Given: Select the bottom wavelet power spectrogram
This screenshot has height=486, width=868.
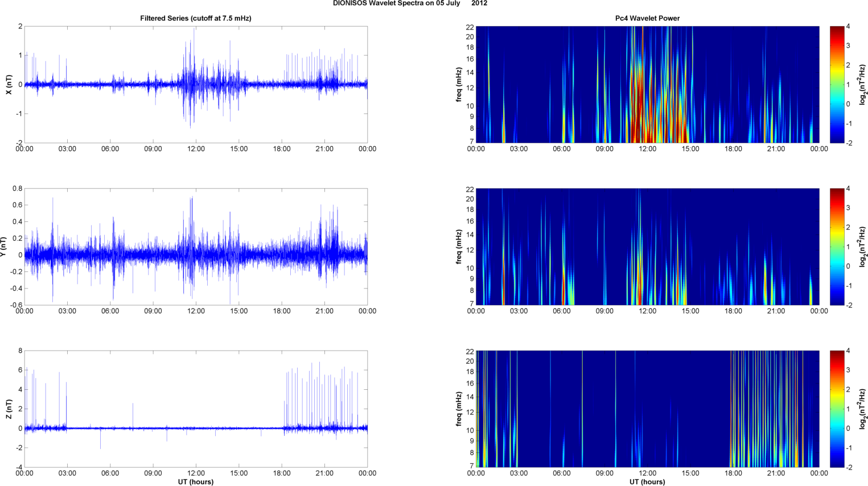Looking at the screenshot, I should 647,409.
